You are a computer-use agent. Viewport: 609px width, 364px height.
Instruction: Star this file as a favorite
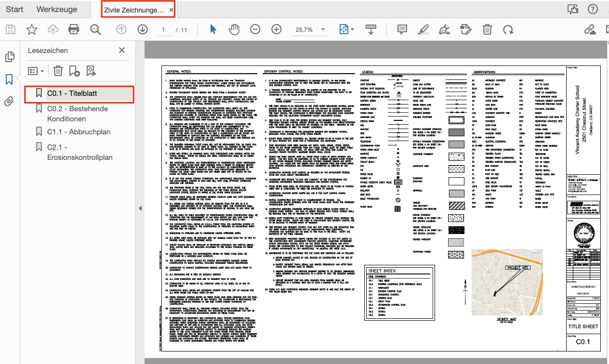pyautogui.click(x=32, y=30)
